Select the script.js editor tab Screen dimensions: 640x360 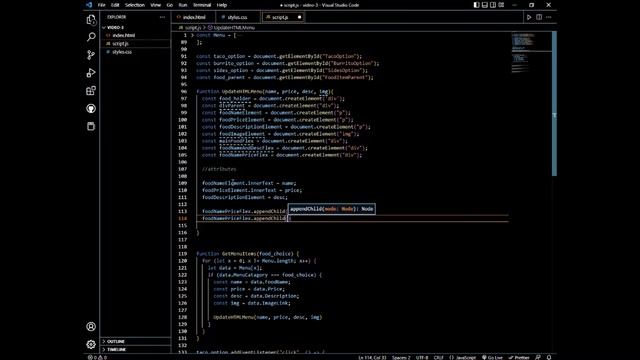coord(280,17)
